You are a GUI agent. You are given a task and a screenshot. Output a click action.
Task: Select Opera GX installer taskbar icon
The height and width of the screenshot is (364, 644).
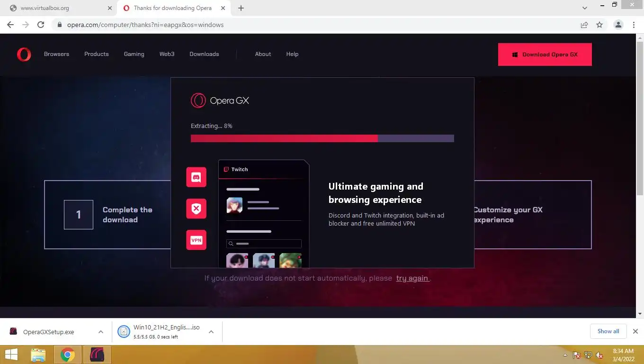coord(97,355)
